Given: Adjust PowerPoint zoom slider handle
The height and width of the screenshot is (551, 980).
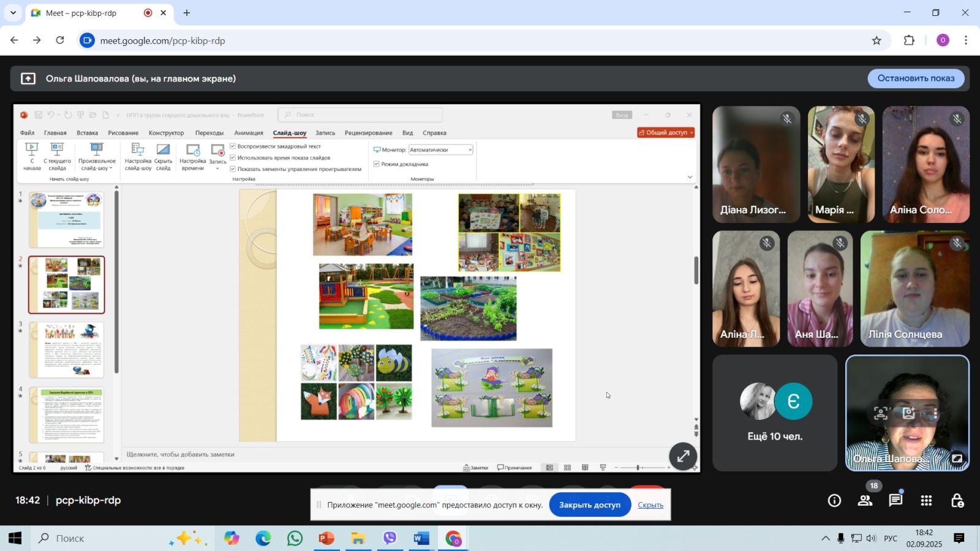Looking at the screenshot, I should [638, 468].
